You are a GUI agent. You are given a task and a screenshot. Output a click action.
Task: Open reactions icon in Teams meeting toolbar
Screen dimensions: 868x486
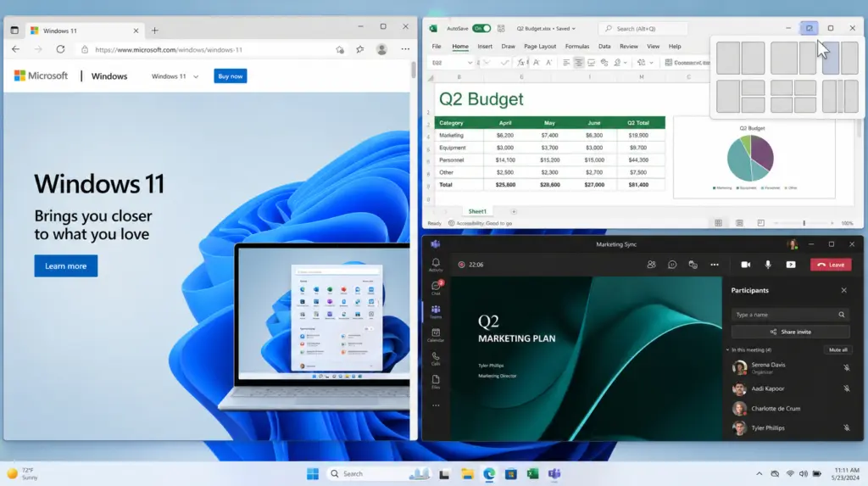click(693, 265)
